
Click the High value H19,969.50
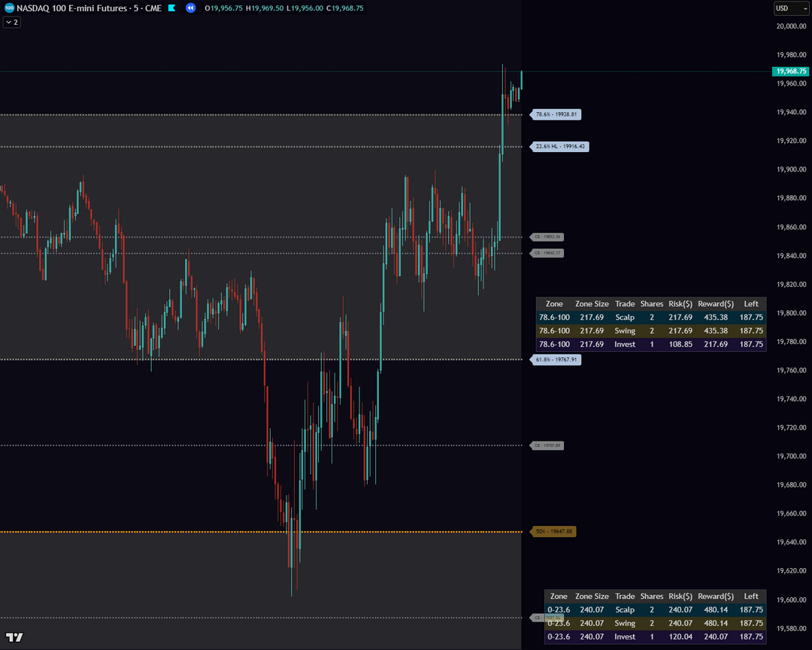coord(265,8)
